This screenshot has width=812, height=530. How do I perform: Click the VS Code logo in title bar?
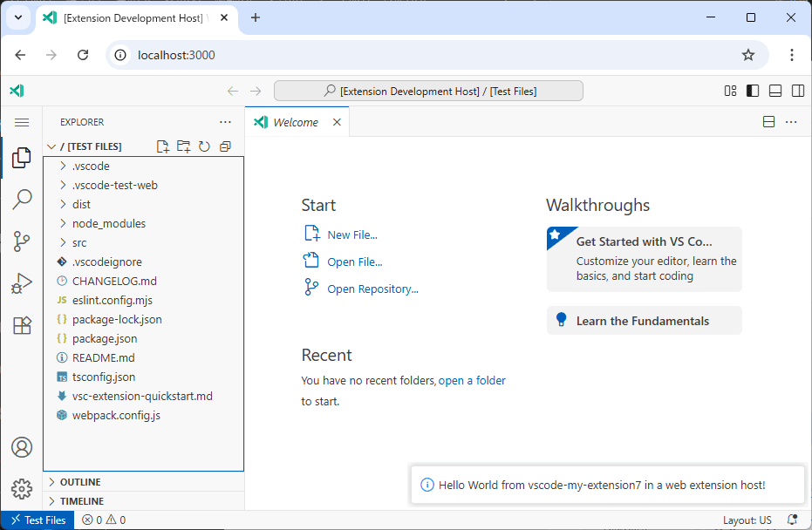pos(17,91)
